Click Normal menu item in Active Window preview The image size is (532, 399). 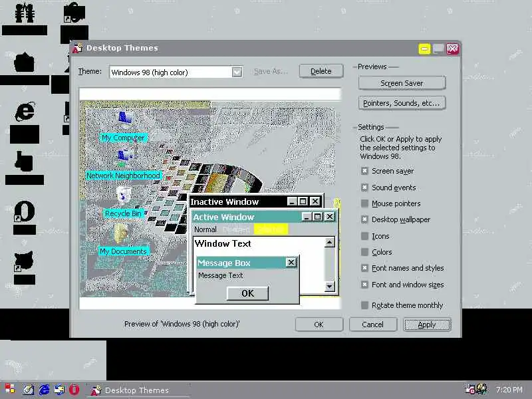205,229
